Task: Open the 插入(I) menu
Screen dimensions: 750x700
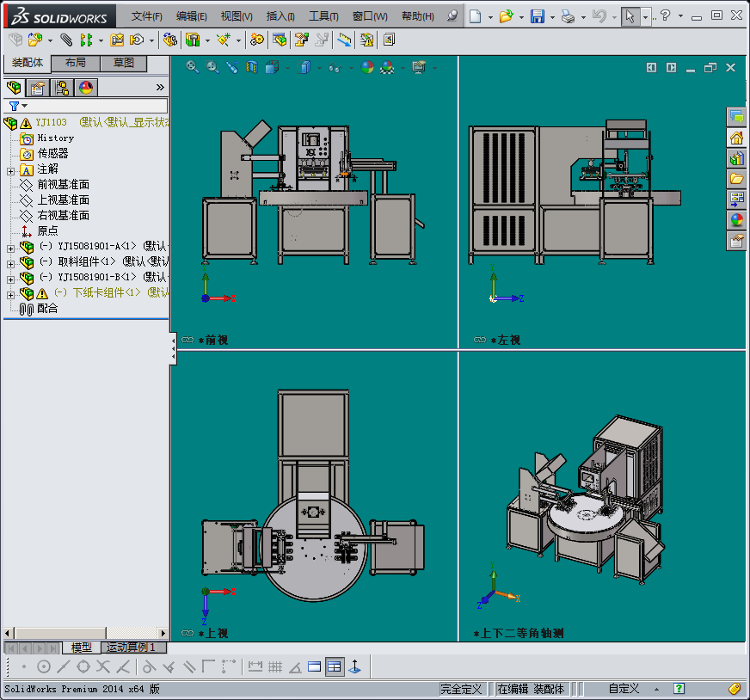Action: [280, 16]
